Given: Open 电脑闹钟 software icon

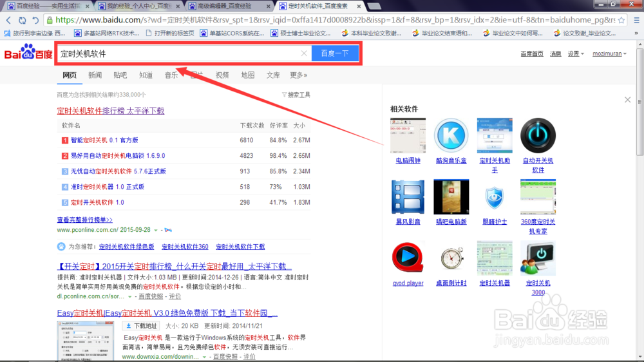Looking at the screenshot, I should [x=408, y=136].
